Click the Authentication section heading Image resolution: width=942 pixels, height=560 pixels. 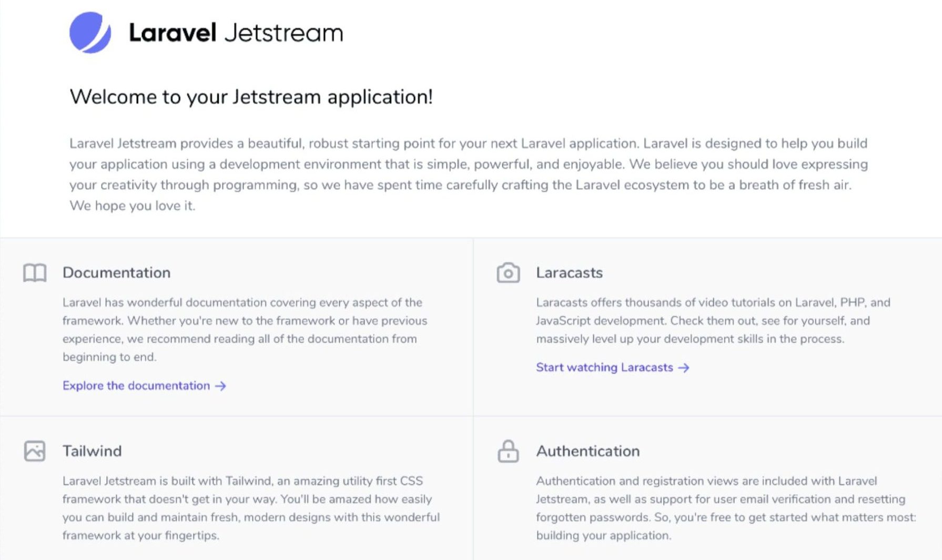tap(588, 451)
